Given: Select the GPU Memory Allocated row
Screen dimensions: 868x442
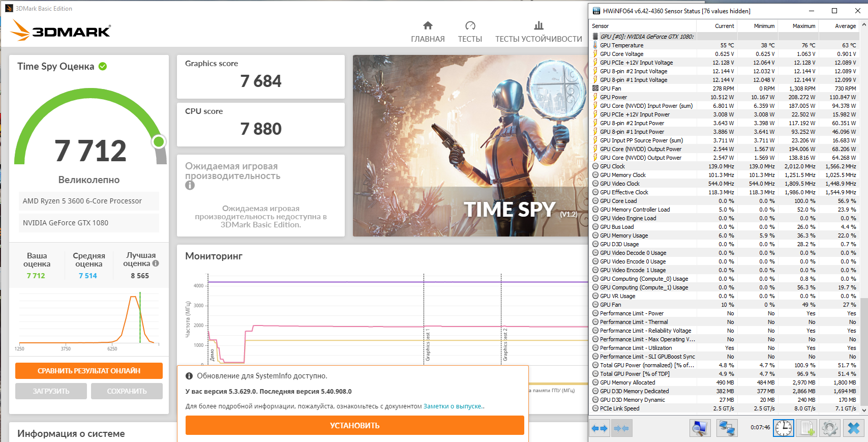Looking at the screenshot, I should coord(725,382).
